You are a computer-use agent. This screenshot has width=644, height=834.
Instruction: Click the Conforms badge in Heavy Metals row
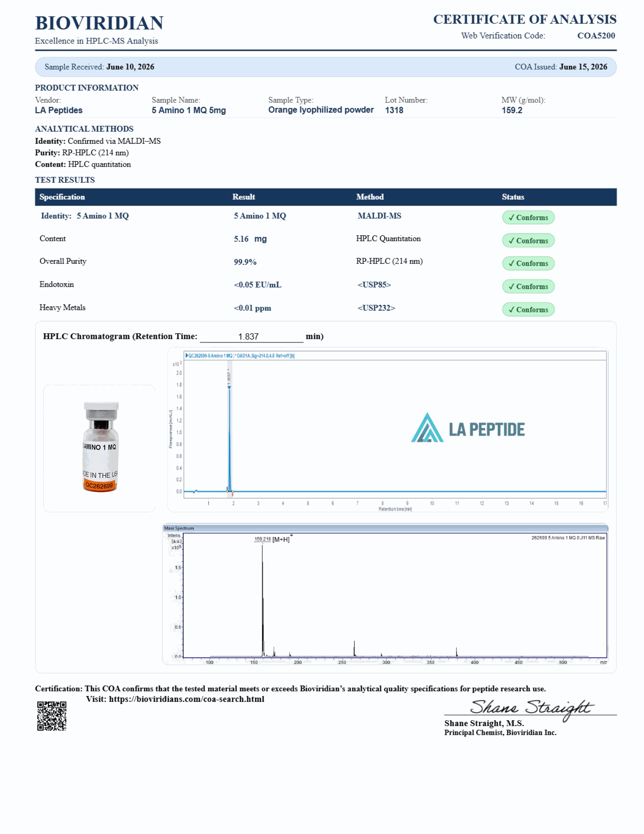[x=528, y=309]
